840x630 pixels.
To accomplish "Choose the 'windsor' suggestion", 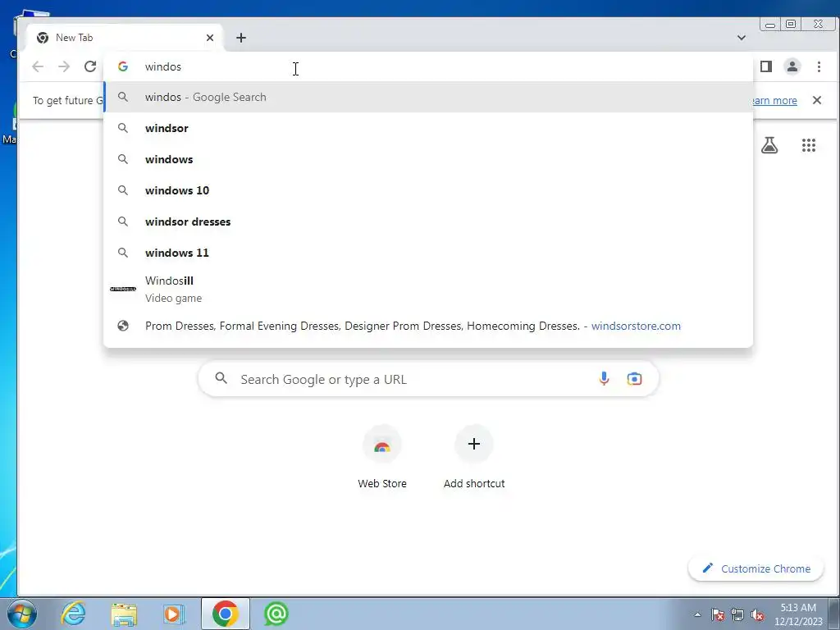I will pos(428,128).
